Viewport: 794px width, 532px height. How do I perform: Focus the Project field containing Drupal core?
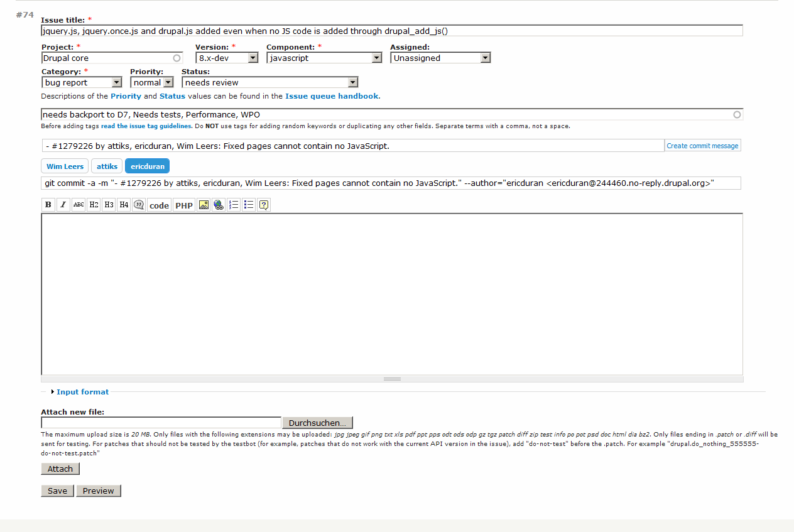112,58
